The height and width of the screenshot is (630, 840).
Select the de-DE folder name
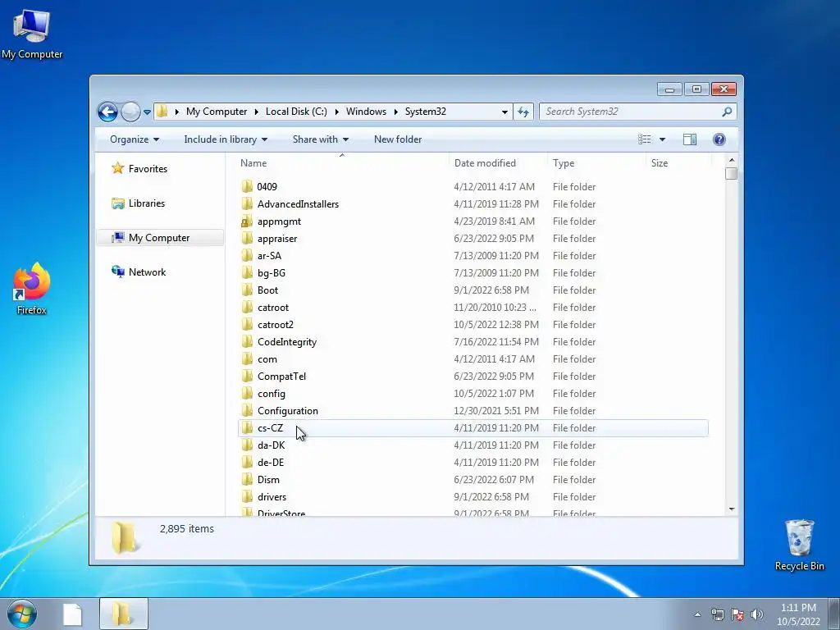271,463
